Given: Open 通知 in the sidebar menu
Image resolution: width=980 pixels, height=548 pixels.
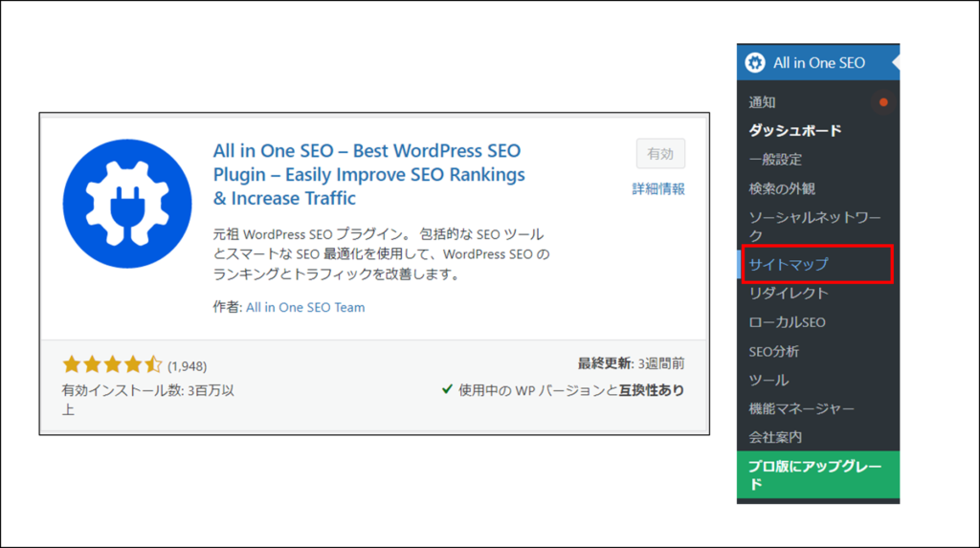Looking at the screenshot, I should tap(762, 102).
